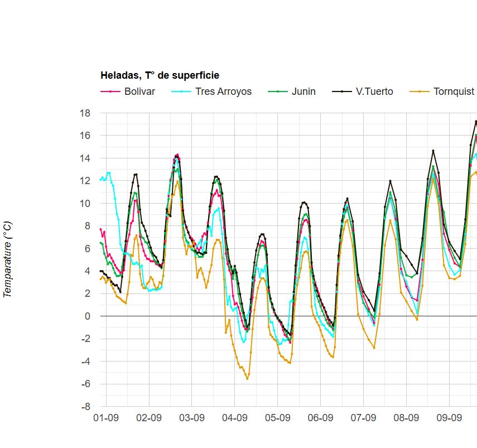The width and height of the screenshot is (477, 448).
Task: Click the -2 value on y-axis
Action: coord(86,339)
